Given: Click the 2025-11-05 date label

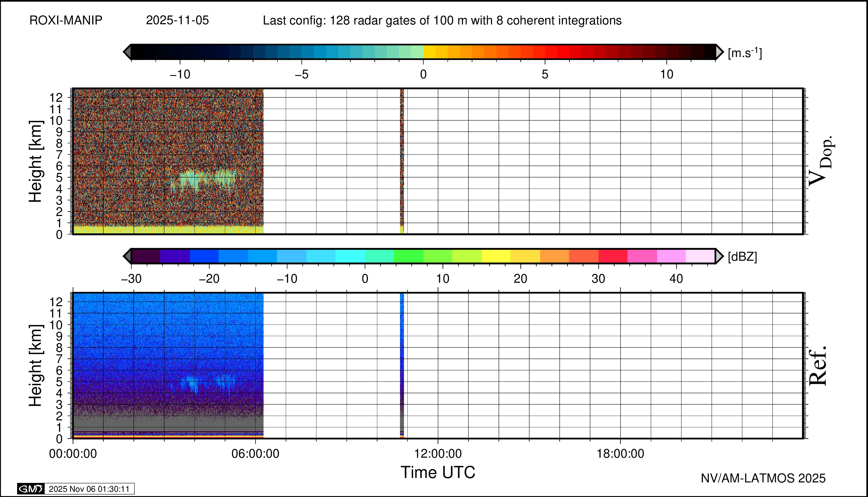Looking at the screenshot, I should coord(177,21).
